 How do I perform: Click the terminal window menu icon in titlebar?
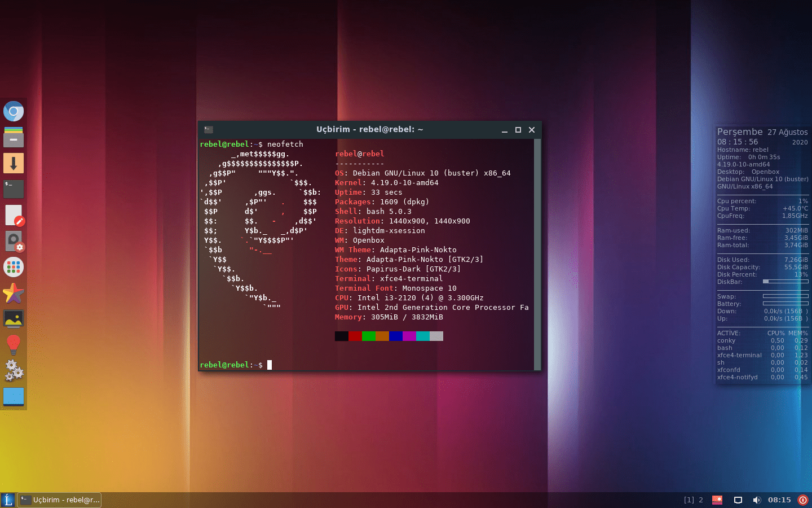tap(208, 130)
